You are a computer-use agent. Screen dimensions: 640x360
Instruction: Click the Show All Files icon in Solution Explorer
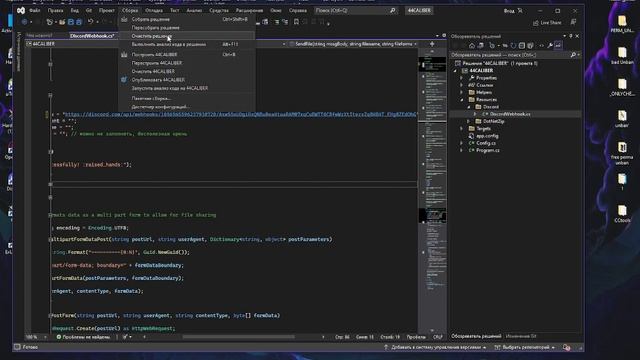(530, 46)
